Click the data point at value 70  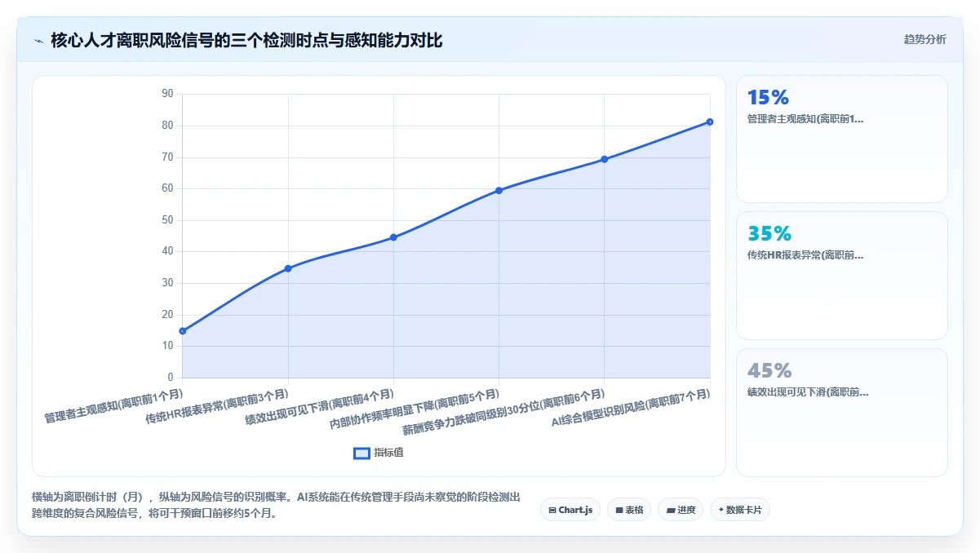[x=604, y=159]
